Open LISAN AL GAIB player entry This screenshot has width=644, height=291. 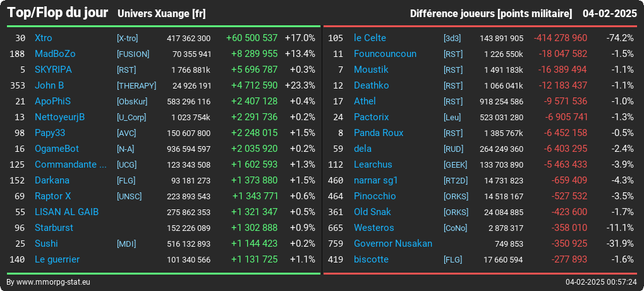[x=66, y=212]
